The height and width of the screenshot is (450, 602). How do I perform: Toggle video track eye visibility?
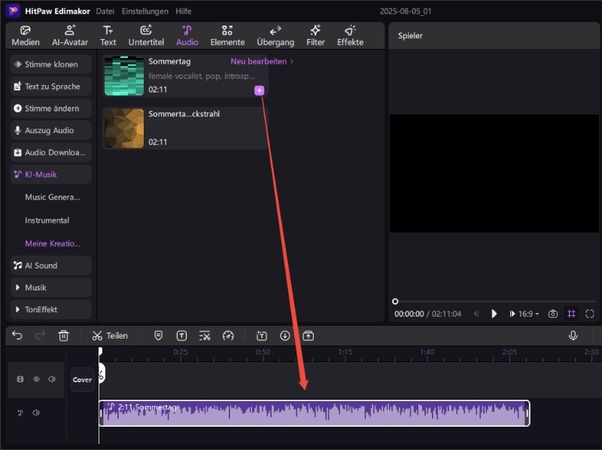click(36, 379)
